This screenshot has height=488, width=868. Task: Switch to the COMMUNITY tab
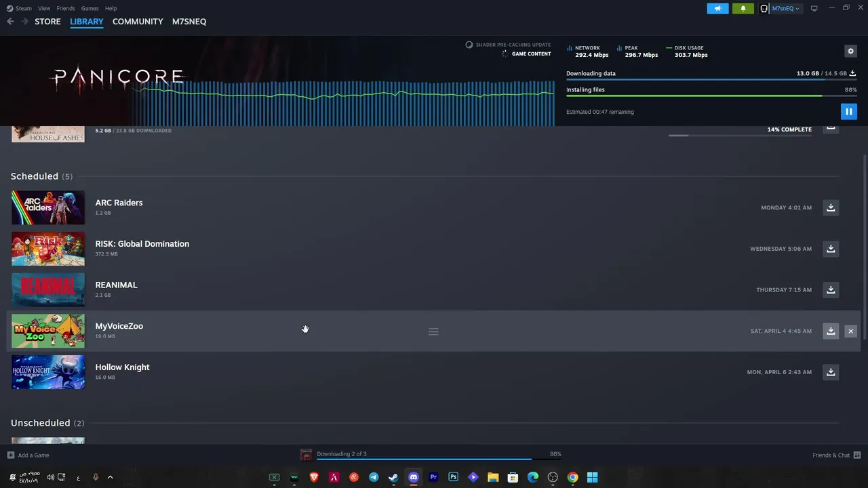[138, 22]
